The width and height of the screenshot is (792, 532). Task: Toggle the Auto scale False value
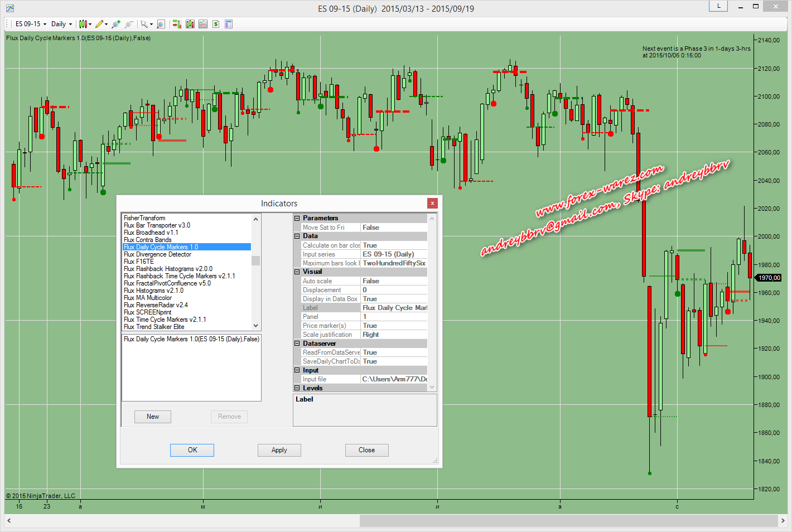[x=394, y=281]
